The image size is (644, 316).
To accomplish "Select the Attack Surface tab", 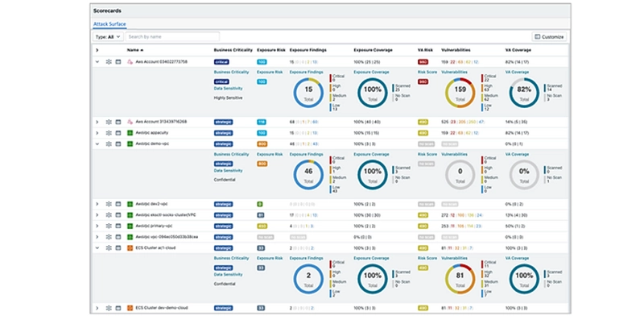I will click(x=109, y=24).
